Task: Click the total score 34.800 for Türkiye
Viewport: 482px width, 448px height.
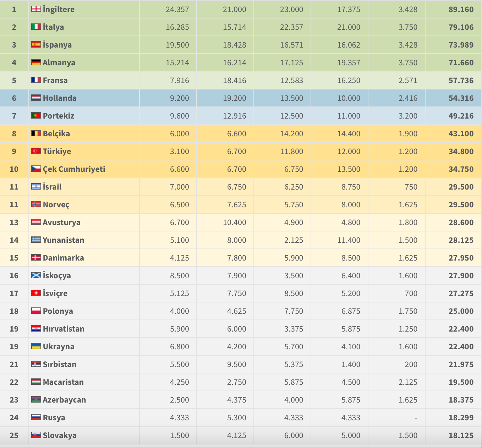Action: (461, 151)
